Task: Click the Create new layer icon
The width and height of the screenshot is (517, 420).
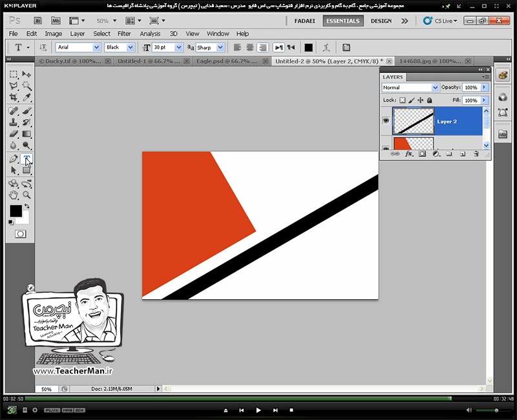Action: [x=463, y=154]
